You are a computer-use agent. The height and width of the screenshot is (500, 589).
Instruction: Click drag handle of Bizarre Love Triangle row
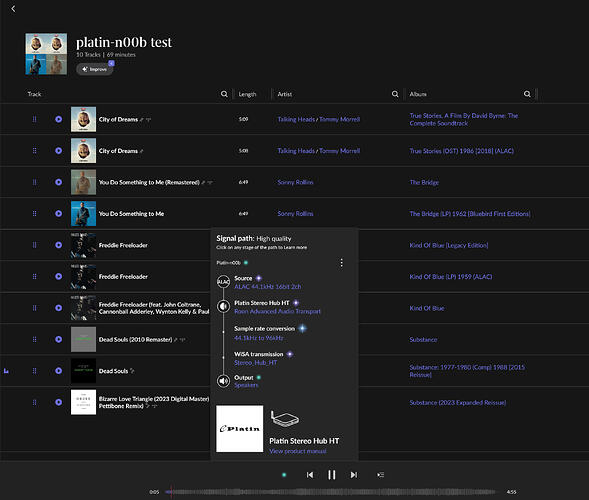point(35,402)
